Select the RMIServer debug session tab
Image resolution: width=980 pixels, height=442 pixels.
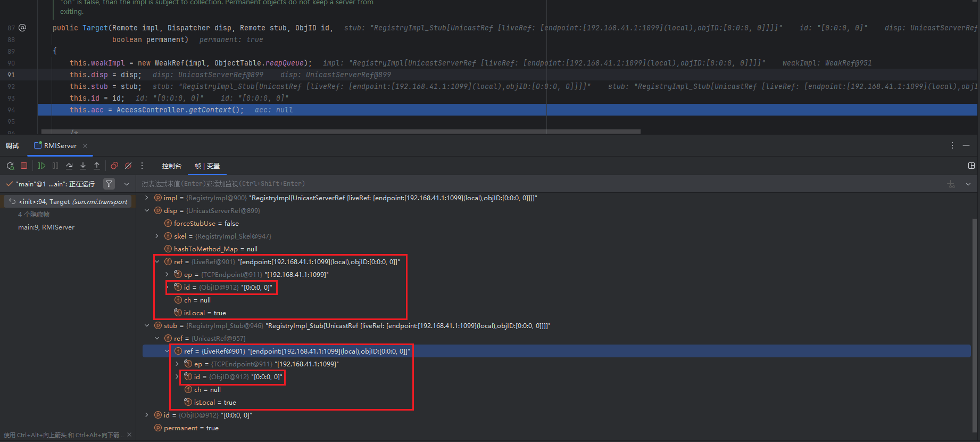point(60,145)
